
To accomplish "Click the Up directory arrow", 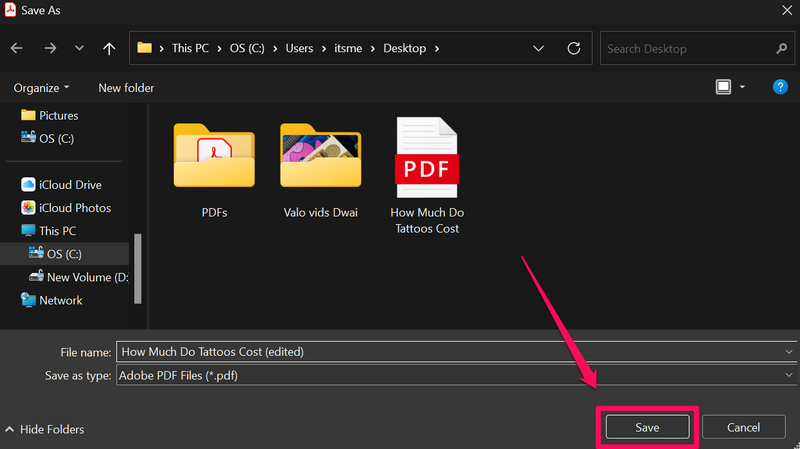I will tap(108, 48).
